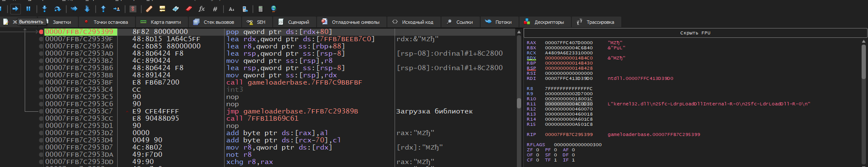Open the Bookmarks red tag icon
This screenshot has width=868, height=167.
pyautogui.click(x=189, y=8)
